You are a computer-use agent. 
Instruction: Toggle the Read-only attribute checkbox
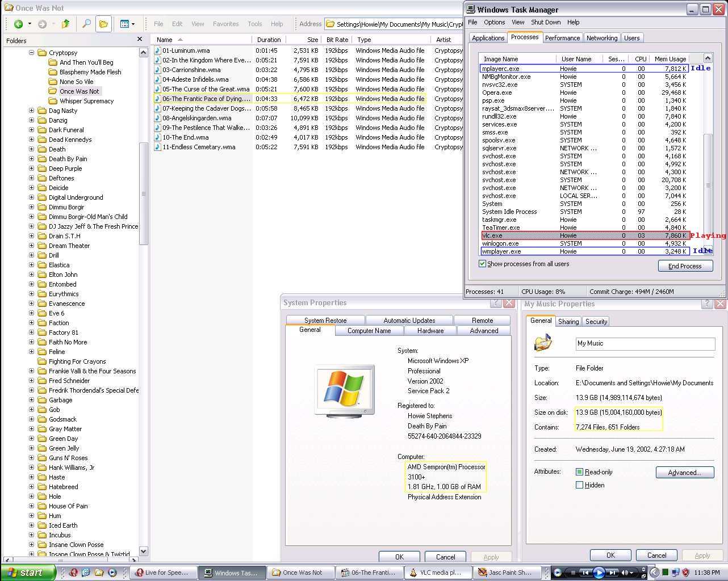(x=579, y=472)
